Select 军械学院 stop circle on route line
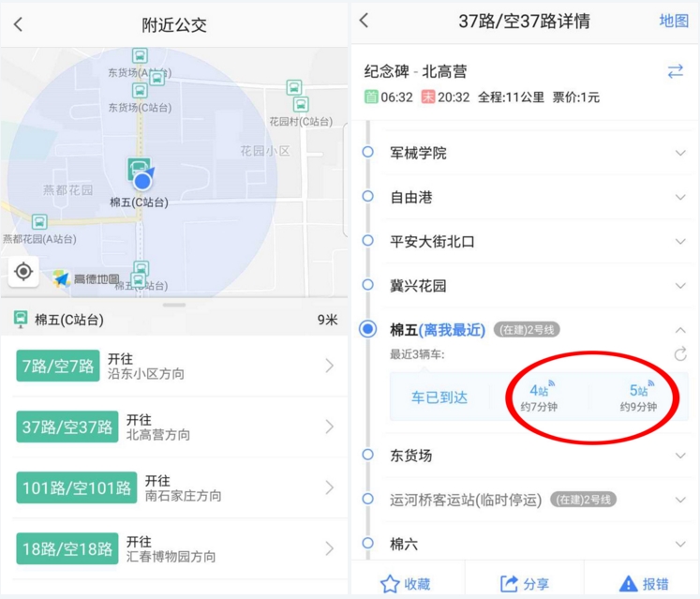The image size is (700, 599). click(368, 152)
